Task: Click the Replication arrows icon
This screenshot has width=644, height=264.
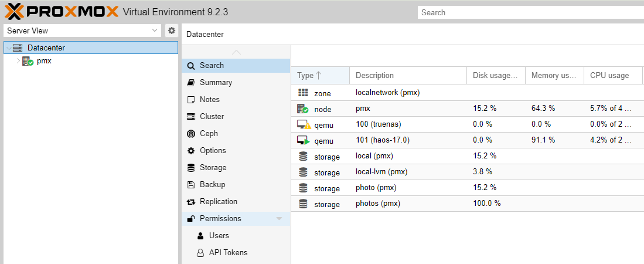Action: (191, 202)
